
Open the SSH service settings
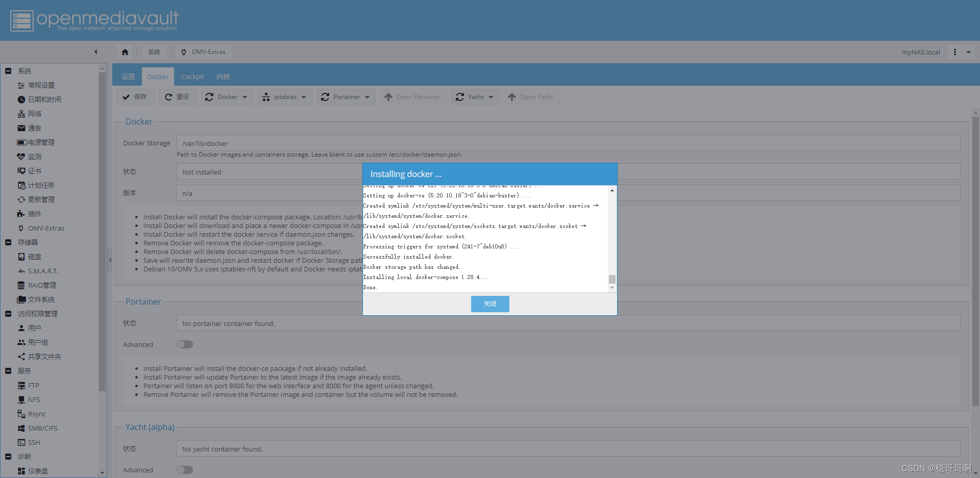click(x=34, y=442)
